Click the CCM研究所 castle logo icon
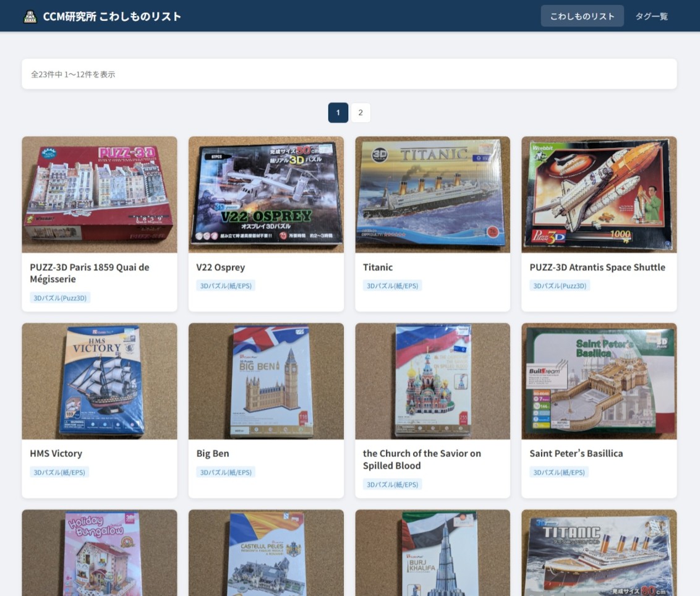 pyautogui.click(x=30, y=17)
